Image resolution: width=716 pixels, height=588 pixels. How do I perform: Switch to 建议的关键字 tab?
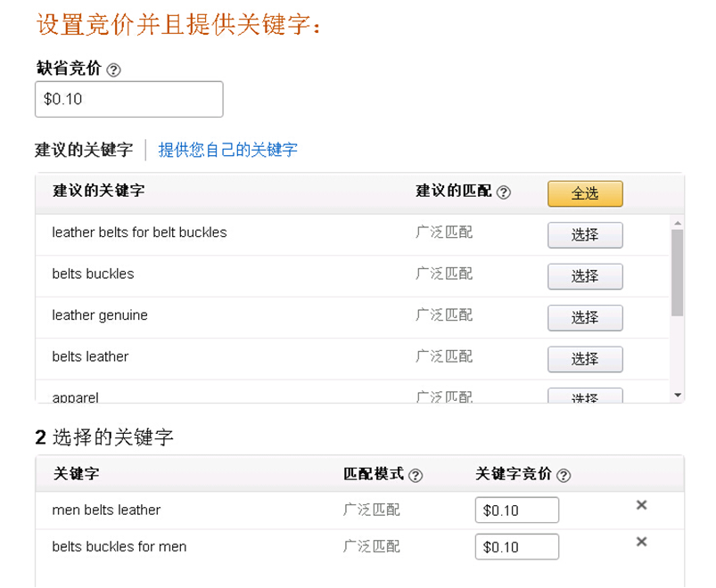[x=84, y=150]
